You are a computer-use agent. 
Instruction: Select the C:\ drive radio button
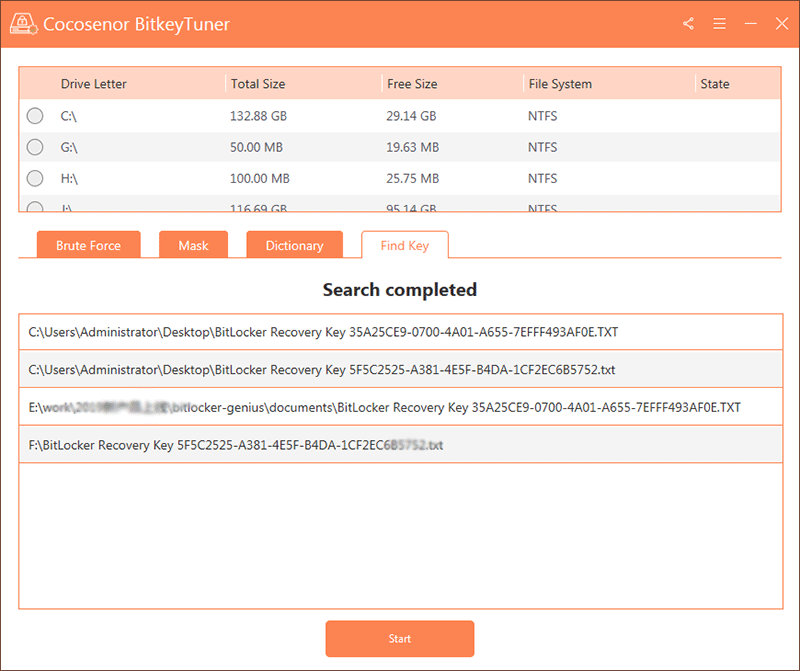click(x=35, y=116)
